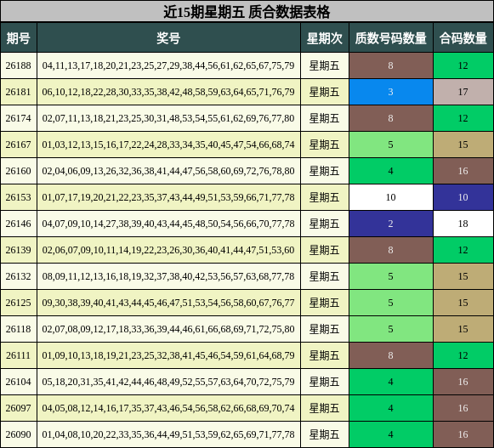Select the winning numbers for period 26104
494x448 pixels.
click(x=168, y=382)
